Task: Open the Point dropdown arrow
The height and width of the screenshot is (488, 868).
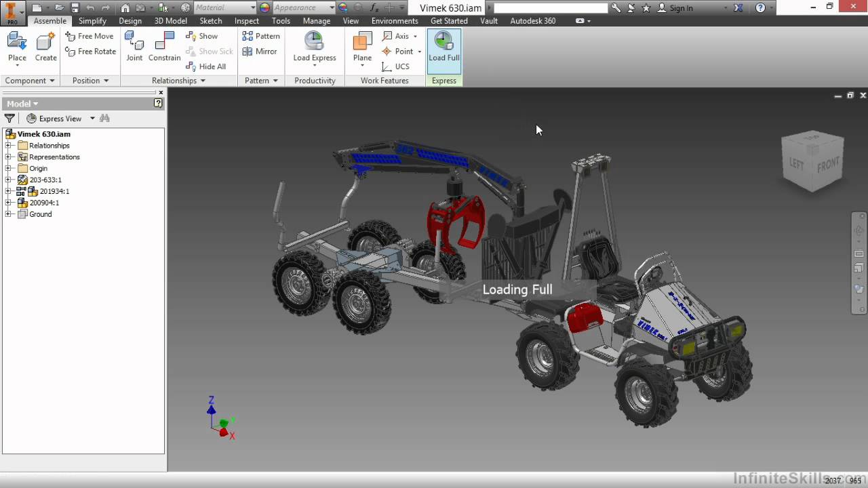Action: (x=419, y=52)
